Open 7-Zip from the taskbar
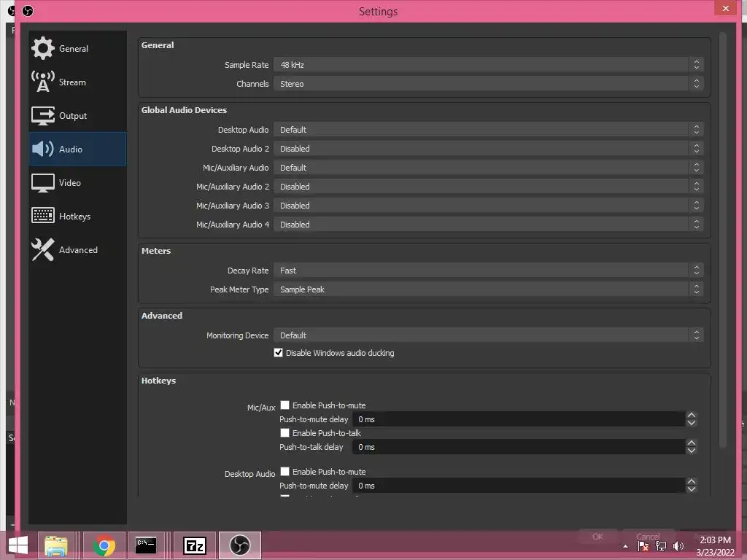The image size is (747, 560). [x=195, y=545]
